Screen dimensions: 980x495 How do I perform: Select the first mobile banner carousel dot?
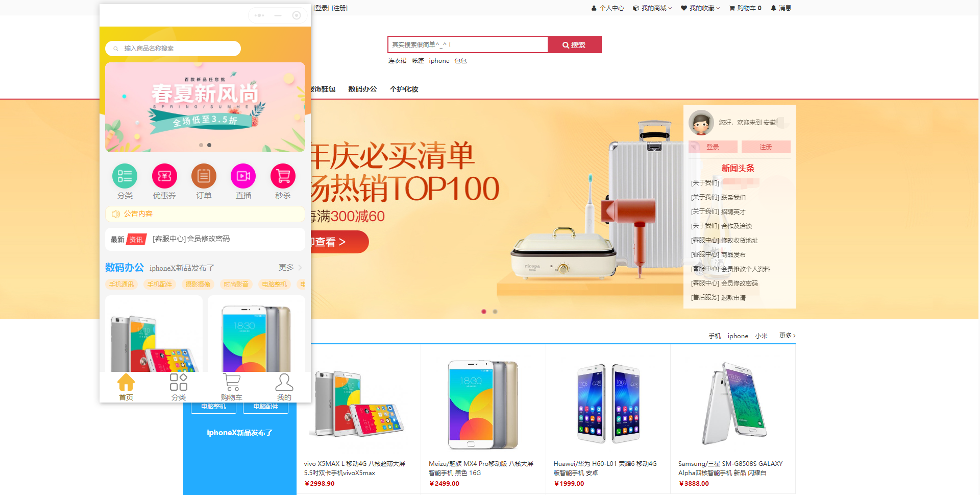(201, 145)
